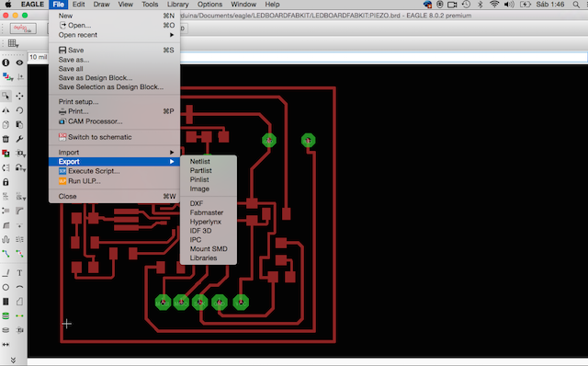Open the Apple menu

click(8, 5)
